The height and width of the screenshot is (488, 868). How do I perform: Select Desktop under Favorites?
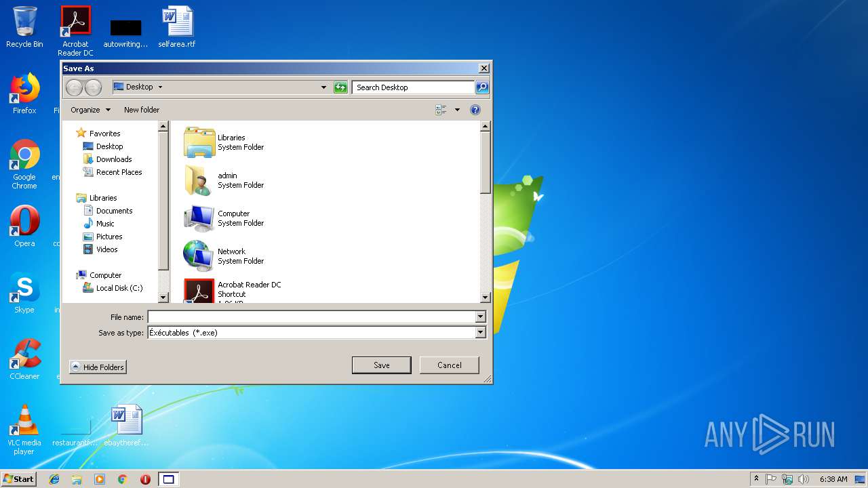103,146
